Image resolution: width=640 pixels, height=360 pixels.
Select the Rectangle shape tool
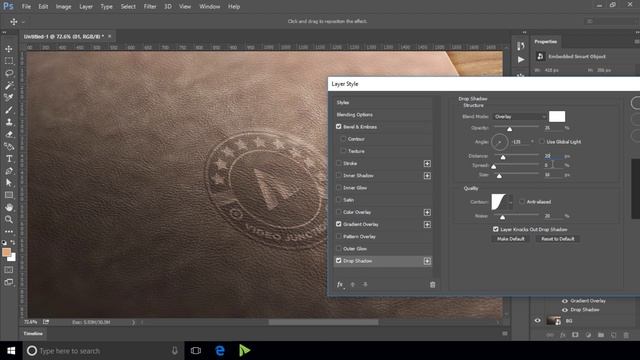[9, 195]
